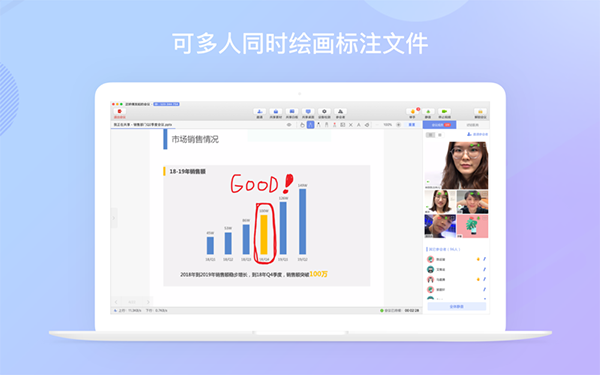Select the red-tipped laser pen tool

[x=334, y=125]
